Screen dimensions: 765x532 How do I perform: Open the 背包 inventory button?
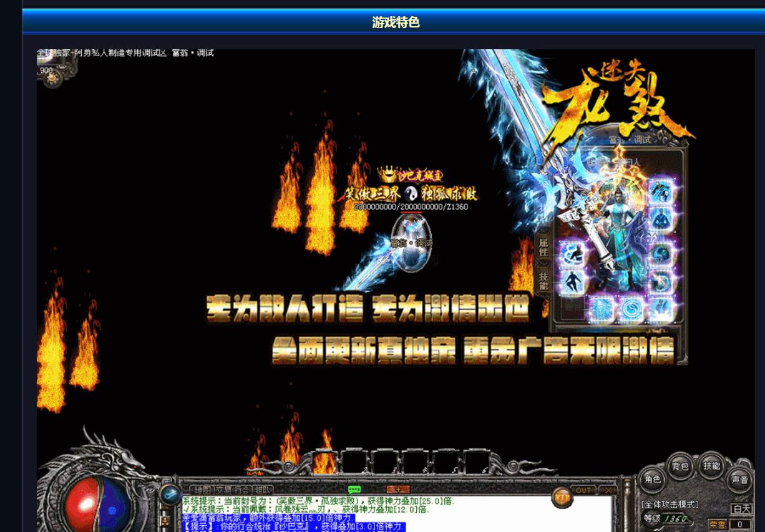tap(680, 466)
